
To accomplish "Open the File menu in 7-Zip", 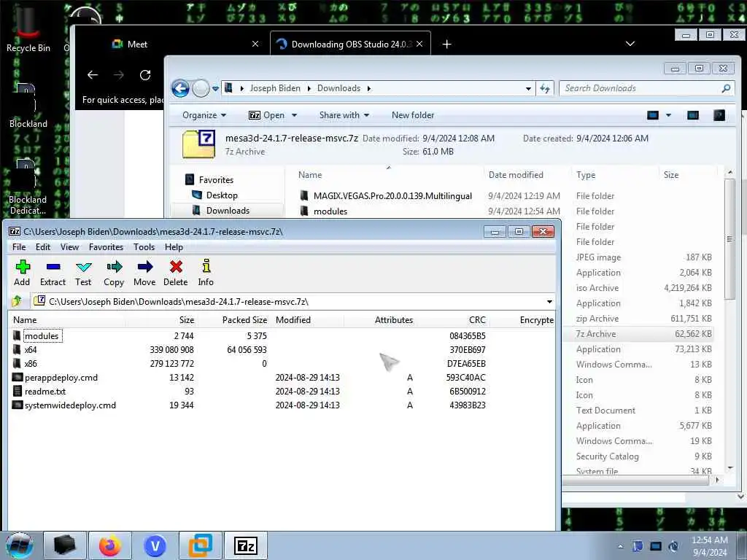I will (x=19, y=247).
